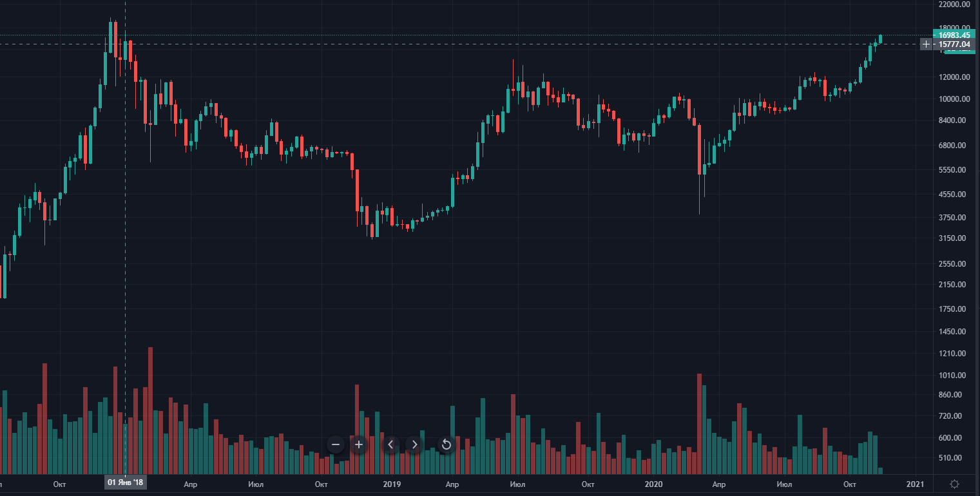Select the zoom in plus icon
Screen dimensions: 980x496
pos(358,444)
